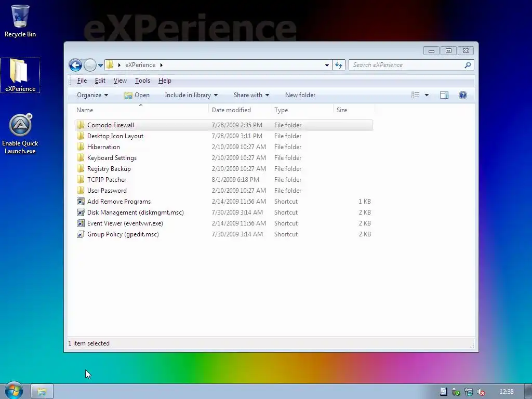Open the Help menu
Image resolution: width=532 pixels, height=399 pixels.
click(x=165, y=81)
